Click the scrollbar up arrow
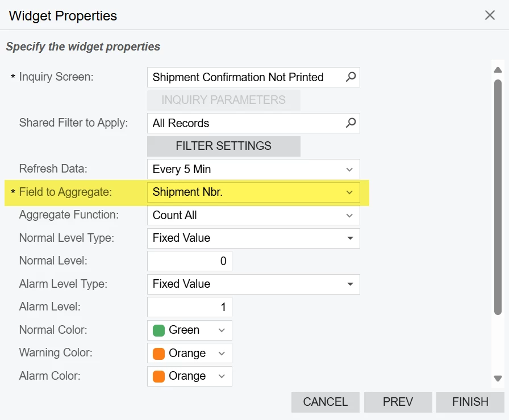This screenshot has height=420, width=509. tap(498, 70)
